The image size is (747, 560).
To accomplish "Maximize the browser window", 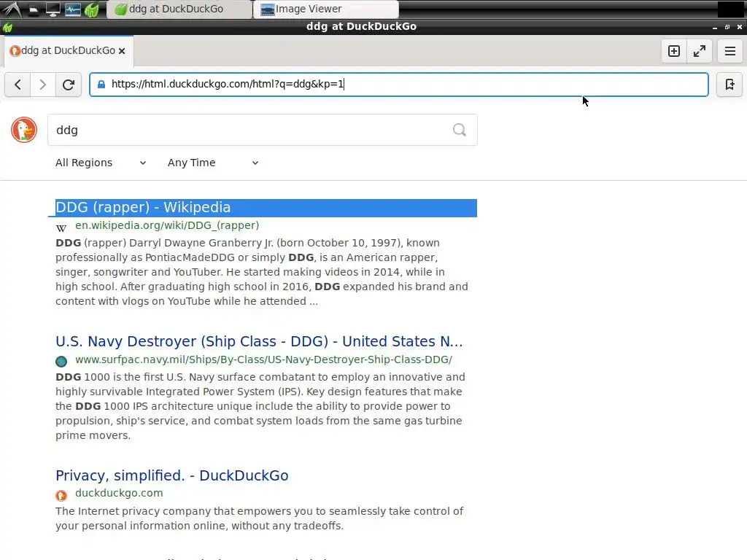I will pyautogui.click(x=727, y=27).
